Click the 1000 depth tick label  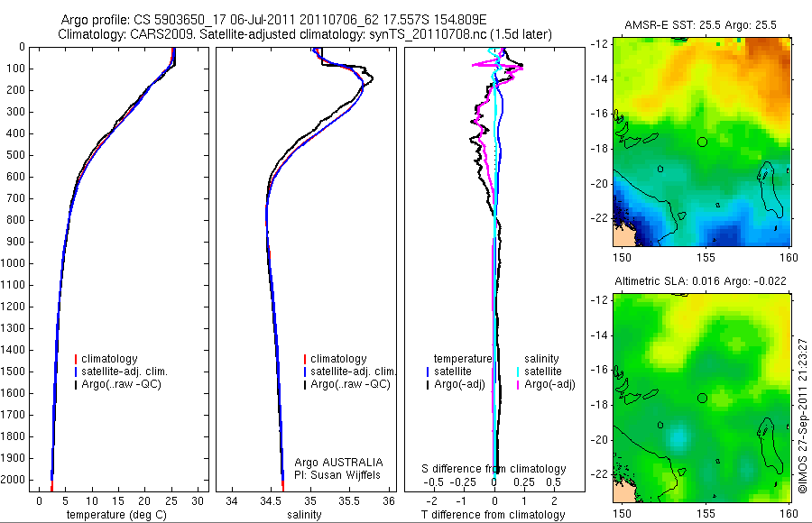coord(13,263)
